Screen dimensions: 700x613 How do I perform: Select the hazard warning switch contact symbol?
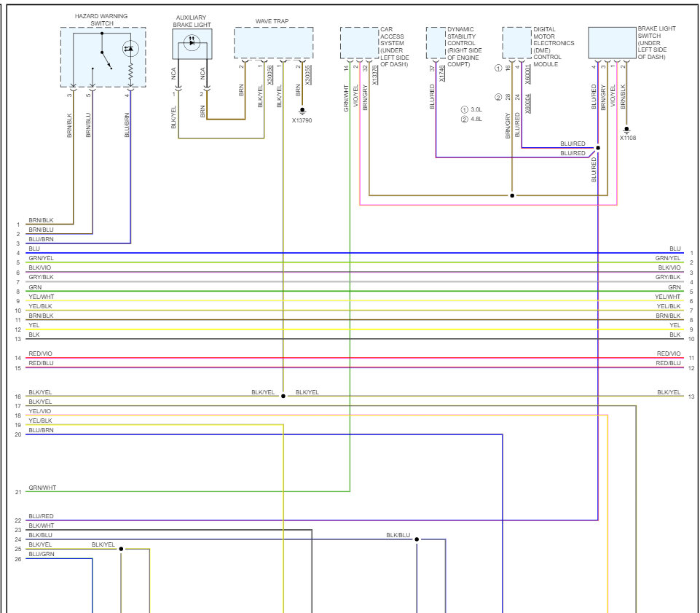coord(106,60)
